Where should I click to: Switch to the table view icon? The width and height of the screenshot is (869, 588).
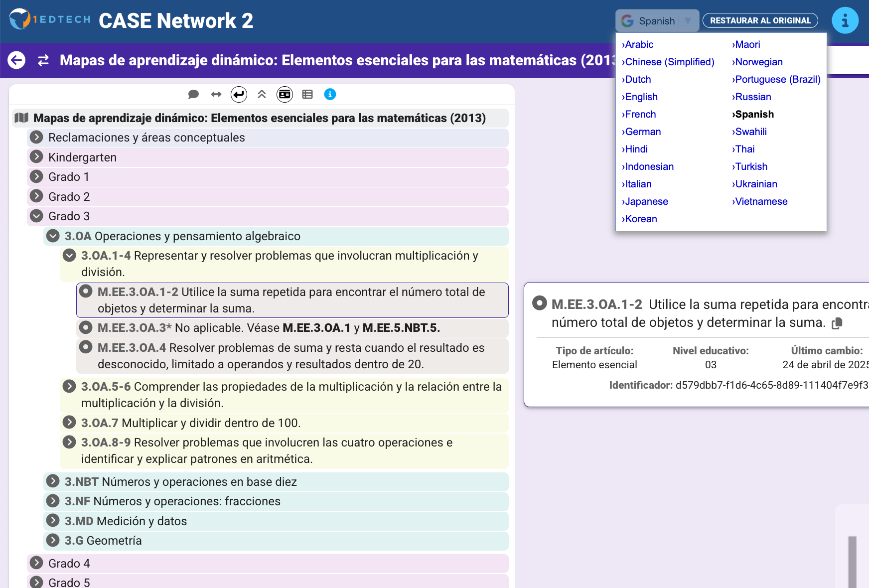point(307,94)
